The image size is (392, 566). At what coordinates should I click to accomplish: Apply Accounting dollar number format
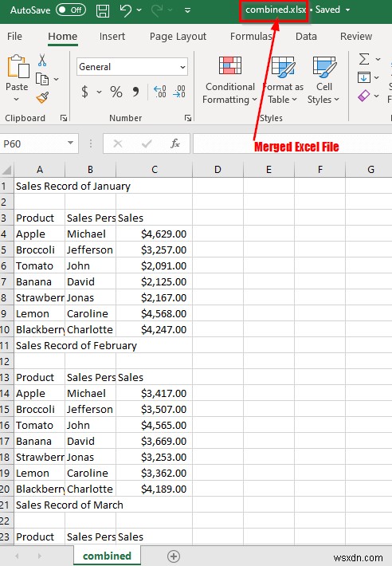84,92
